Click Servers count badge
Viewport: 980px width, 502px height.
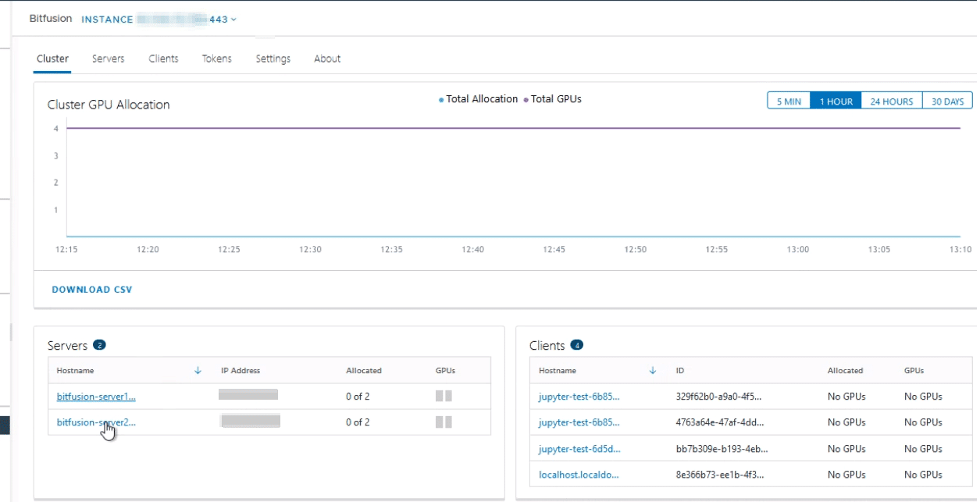(x=99, y=345)
